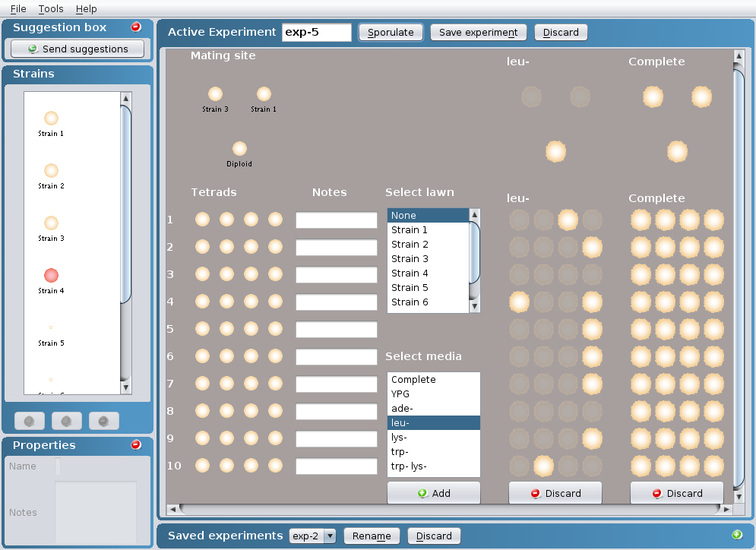756x550 pixels.
Task: Click last spore of tetrad row 10
Action: click(x=275, y=465)
